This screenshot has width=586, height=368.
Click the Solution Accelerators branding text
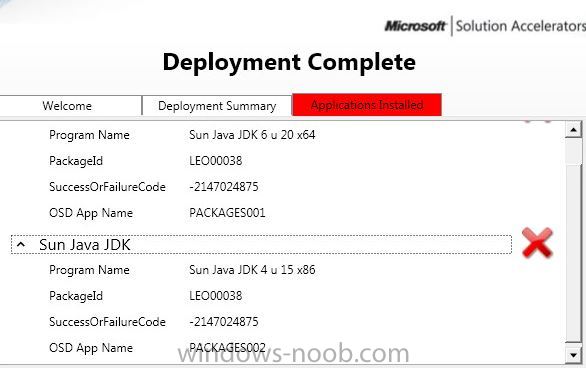pyautogui.click(x=521, y=26)
